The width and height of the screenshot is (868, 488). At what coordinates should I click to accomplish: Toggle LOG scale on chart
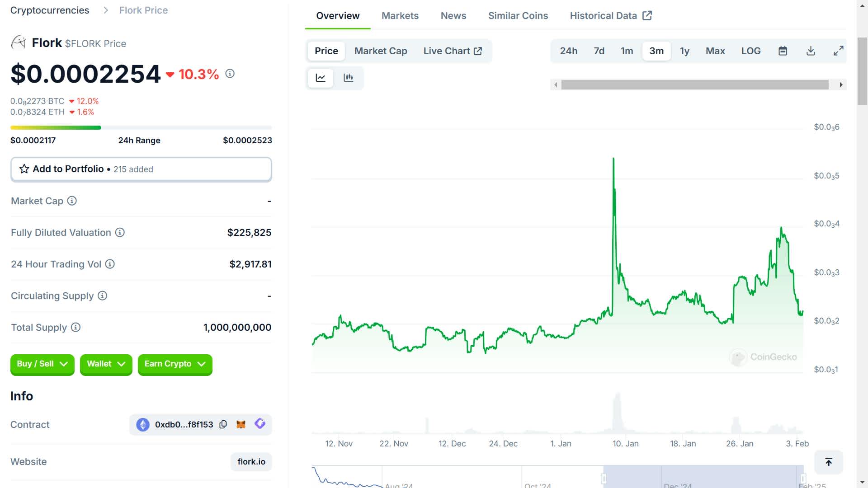tap(751, 51)
